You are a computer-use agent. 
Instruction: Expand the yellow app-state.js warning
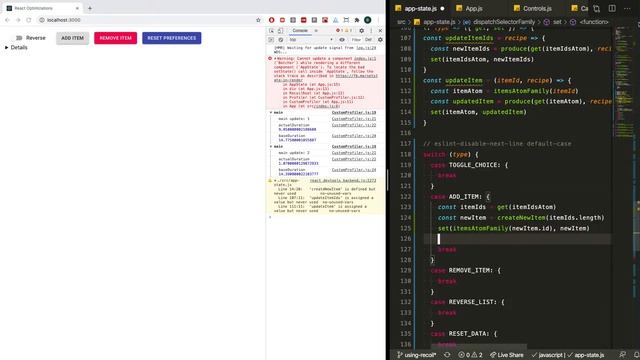click(x=275, y=180)
